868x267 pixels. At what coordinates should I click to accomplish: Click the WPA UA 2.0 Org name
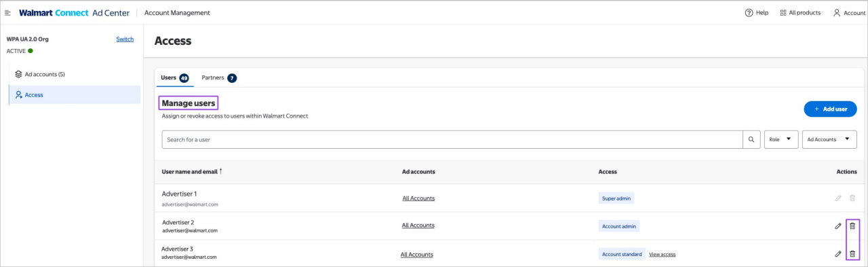click(x=28, y=39)
